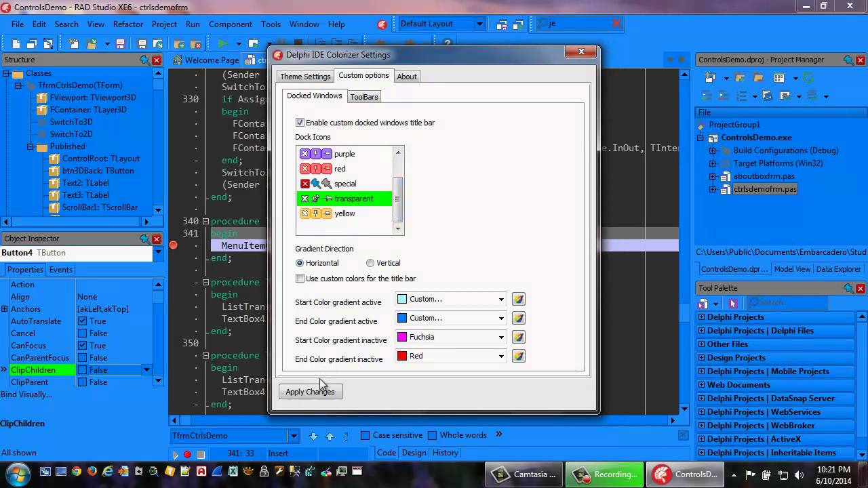Pick color for Start Color gradient active
868x488 pixels.
click(x=518, y=299)
